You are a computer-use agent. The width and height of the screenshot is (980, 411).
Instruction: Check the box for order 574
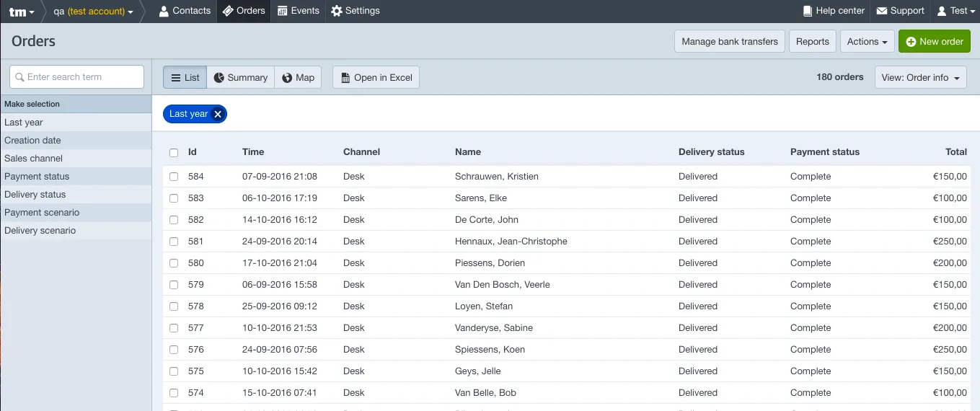pyautogui.click(x=174, y=393)
